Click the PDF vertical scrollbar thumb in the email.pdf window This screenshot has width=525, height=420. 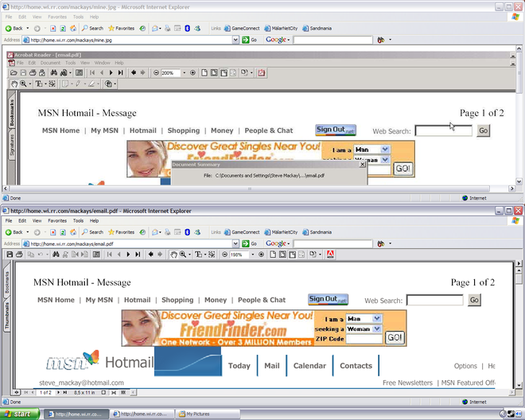click(519, 279)
